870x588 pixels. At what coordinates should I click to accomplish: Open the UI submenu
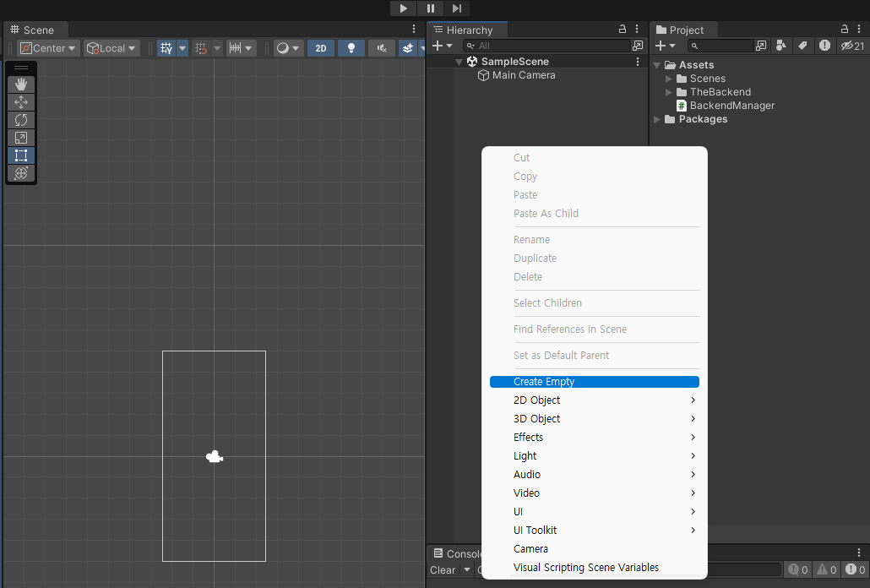coord(595,511)
